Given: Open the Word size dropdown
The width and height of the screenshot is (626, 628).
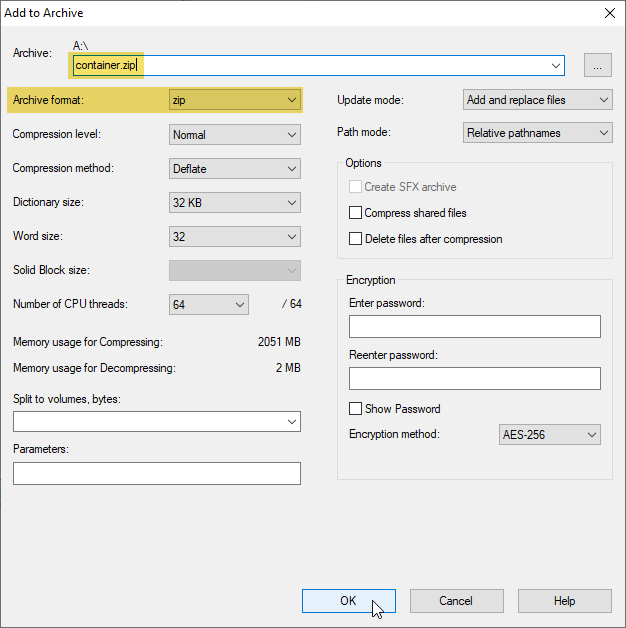Looking at the screenshot, I should pos(235,237).
